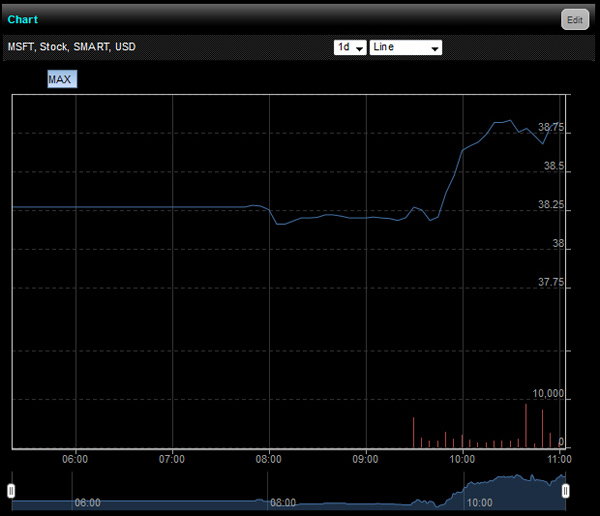Click the 38.25 price axis label
600x516 pixels.
551,204
